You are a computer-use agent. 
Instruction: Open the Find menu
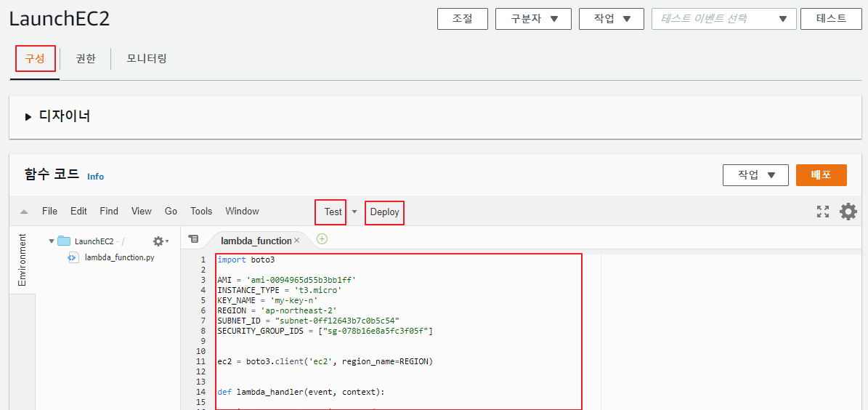point(109,211)
